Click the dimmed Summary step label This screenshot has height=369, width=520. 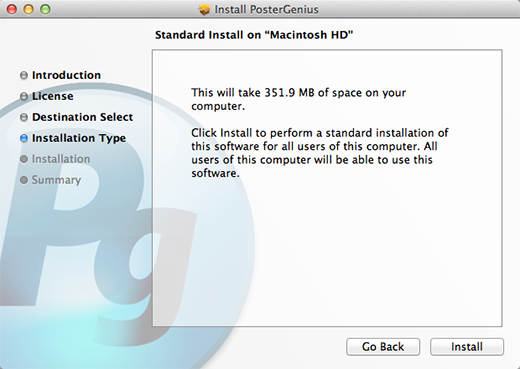[x=56, y=180]
